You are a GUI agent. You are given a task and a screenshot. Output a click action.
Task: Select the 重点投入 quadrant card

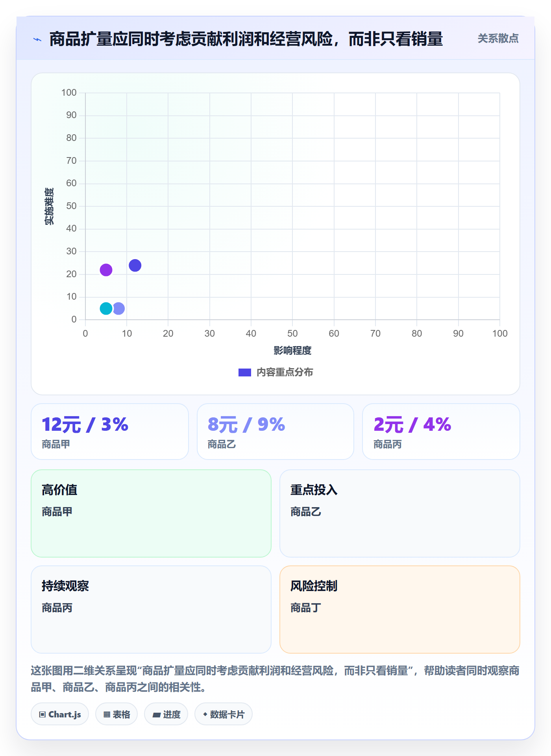click(400, 513)
